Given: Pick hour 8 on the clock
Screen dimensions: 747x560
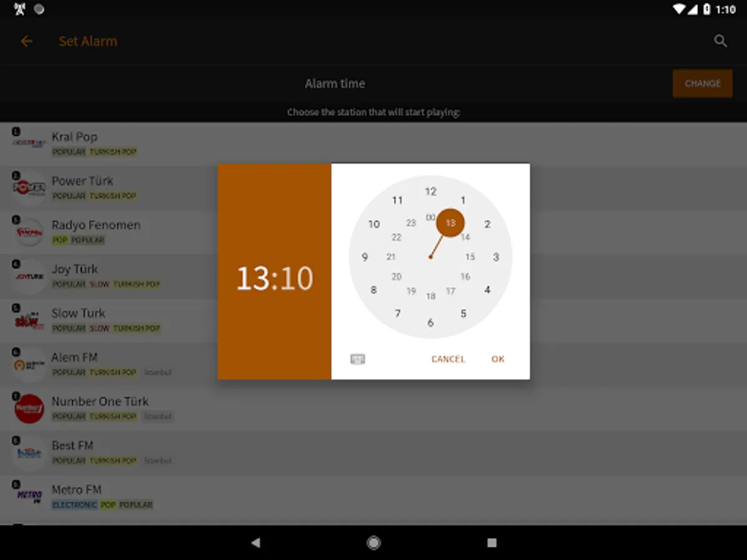Looking at the screenshot, I should click(374, 289).
